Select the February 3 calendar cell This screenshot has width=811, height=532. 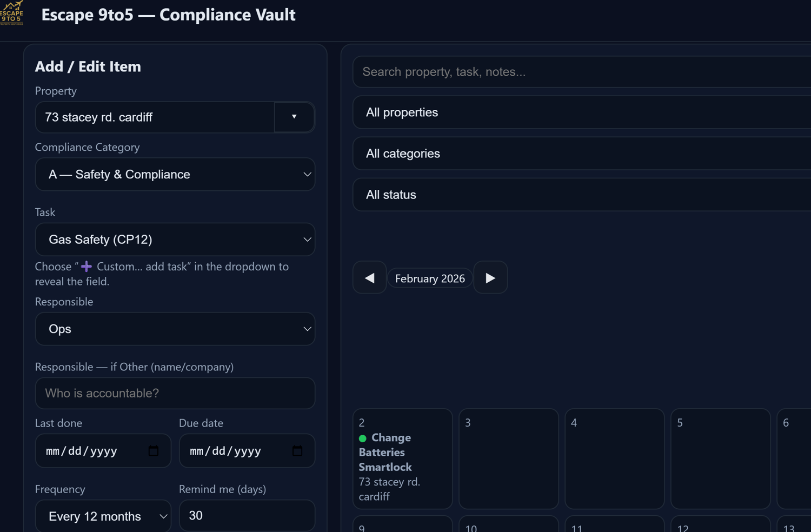click(x=509, y=458)
